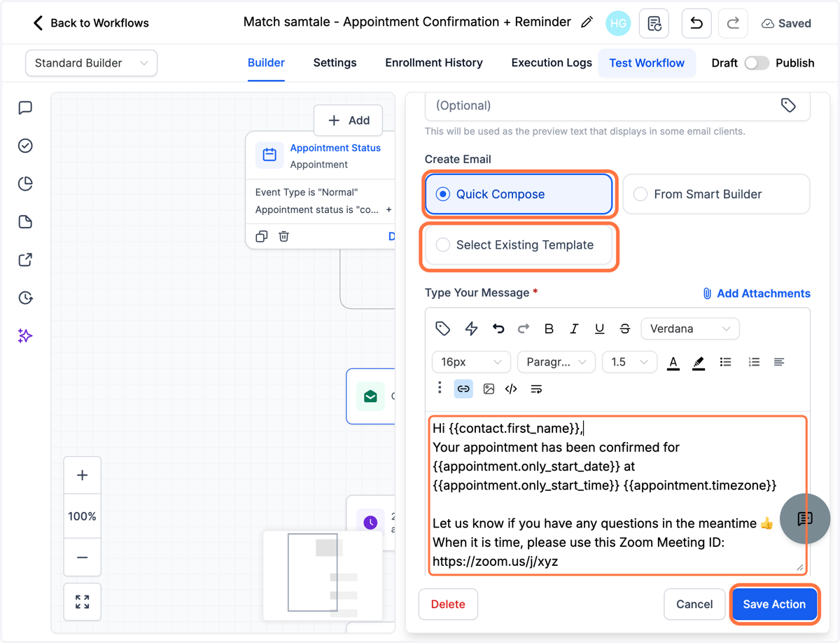Apply italic formatting
Viewport: 840px width, 643px height.
574,329
